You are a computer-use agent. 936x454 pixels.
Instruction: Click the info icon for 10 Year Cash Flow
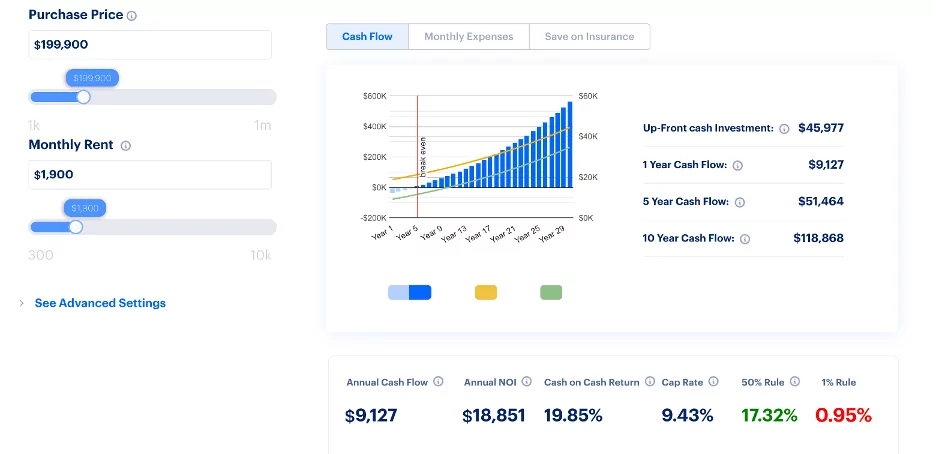(744, 239)
